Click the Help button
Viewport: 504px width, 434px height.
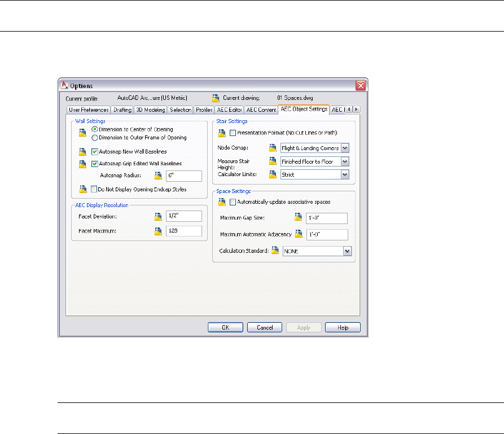point(343,327)
